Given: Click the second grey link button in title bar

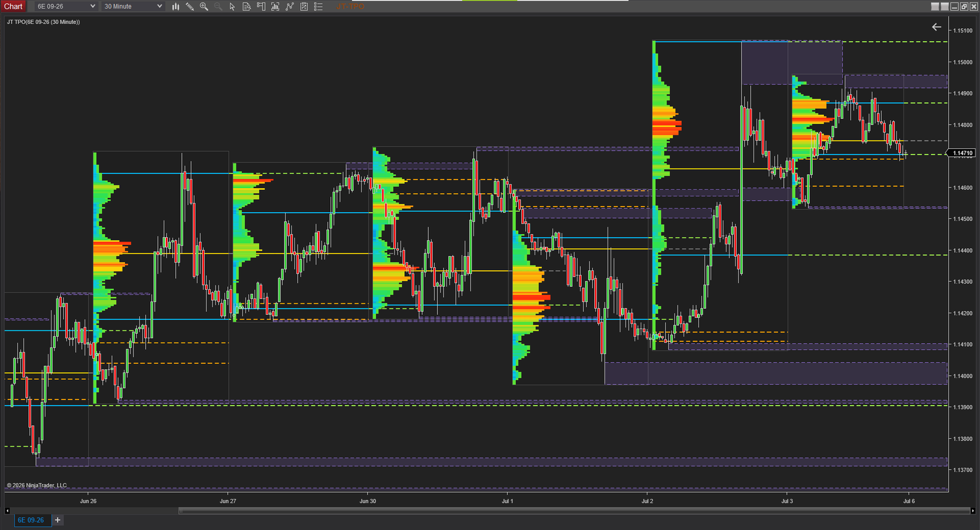Looking at the screenshot, I should click(944, 6).
